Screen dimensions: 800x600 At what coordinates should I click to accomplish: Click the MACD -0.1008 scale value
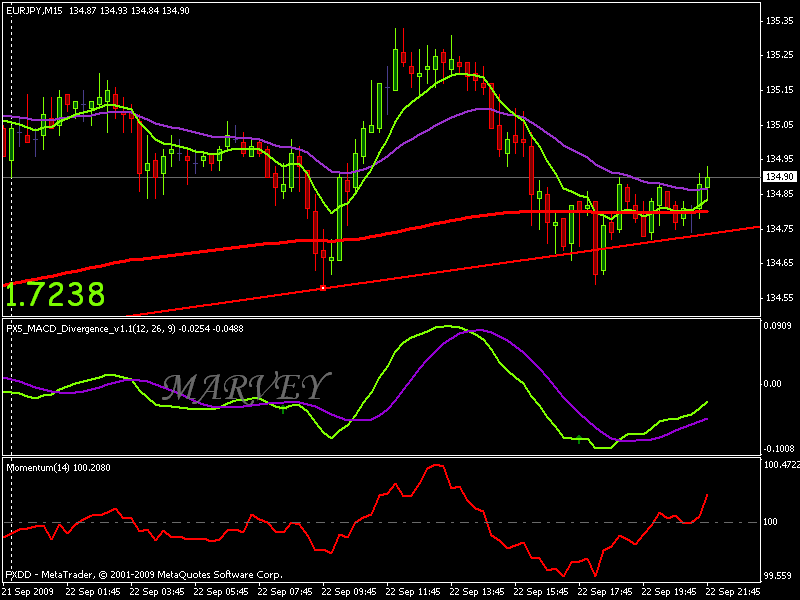[779, 448]
